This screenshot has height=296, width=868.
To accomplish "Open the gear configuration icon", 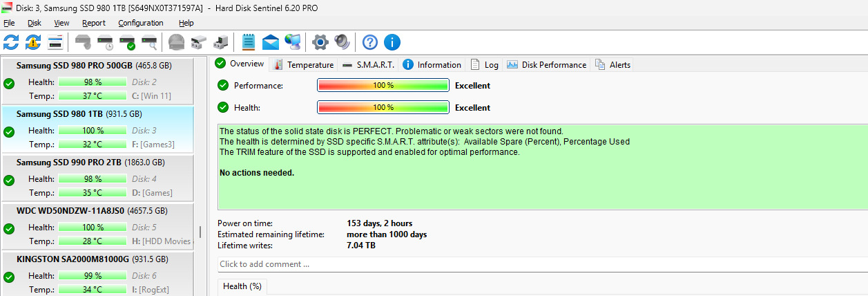I will coord(320,42).
